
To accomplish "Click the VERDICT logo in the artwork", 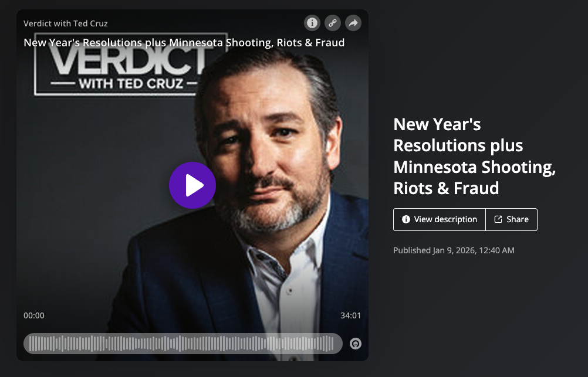I will click(x=129, y=64).
